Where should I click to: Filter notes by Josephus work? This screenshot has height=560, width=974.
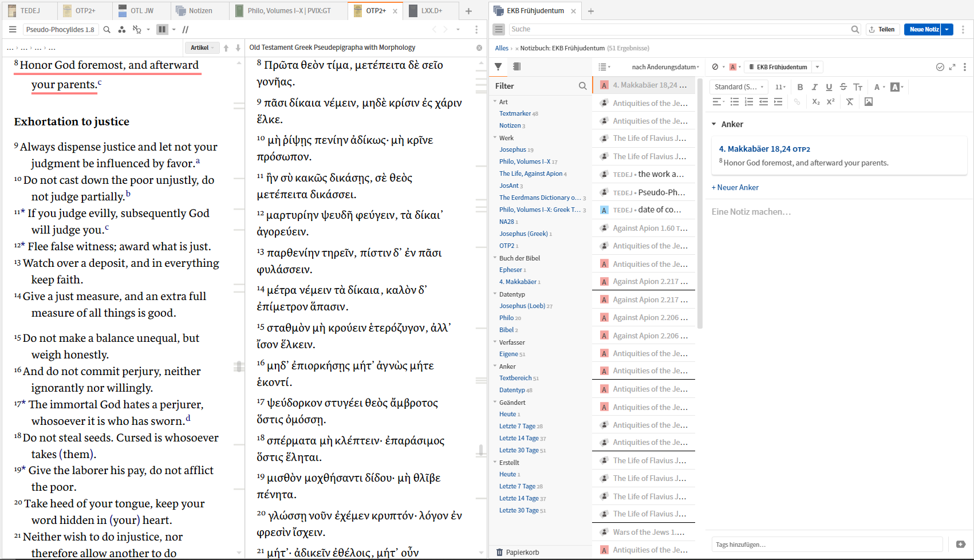(512, 149)
